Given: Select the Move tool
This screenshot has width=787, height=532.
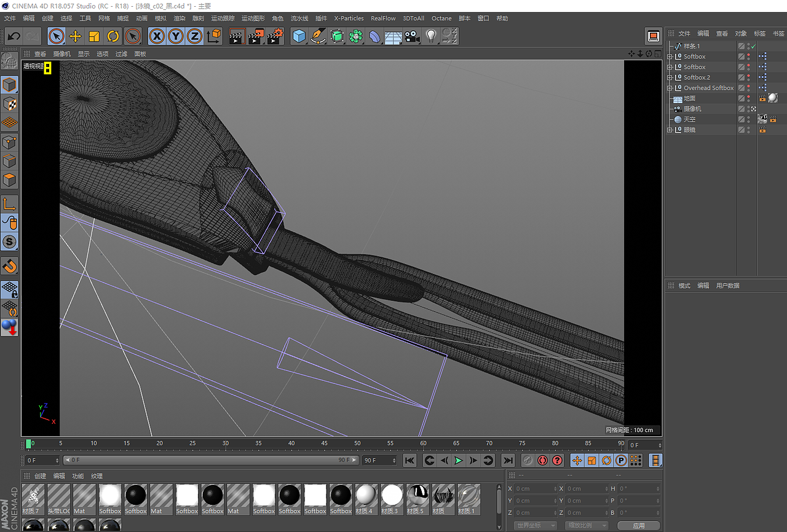Looking at the screenshot, I should [75, 36].
